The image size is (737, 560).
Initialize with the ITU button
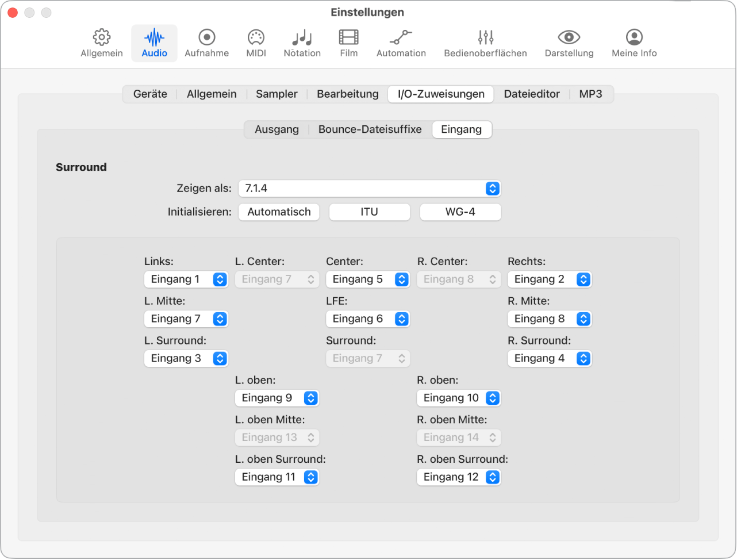tap(369, 212)
